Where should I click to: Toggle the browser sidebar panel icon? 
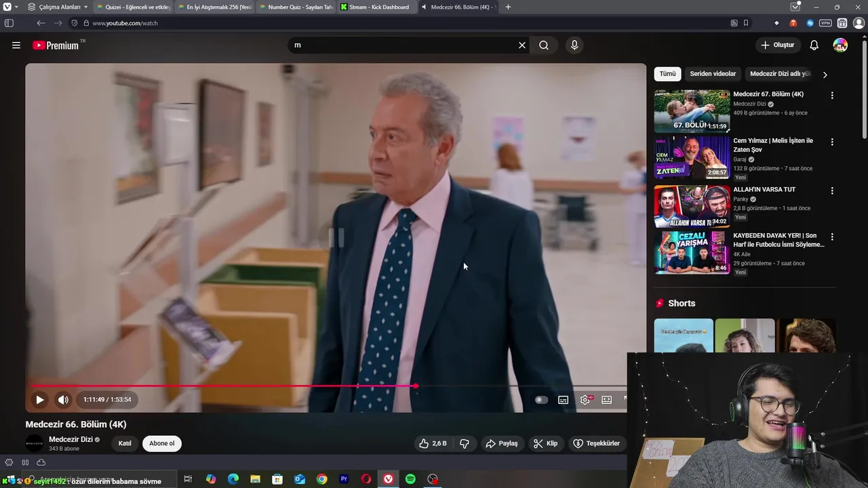(9, 23)
